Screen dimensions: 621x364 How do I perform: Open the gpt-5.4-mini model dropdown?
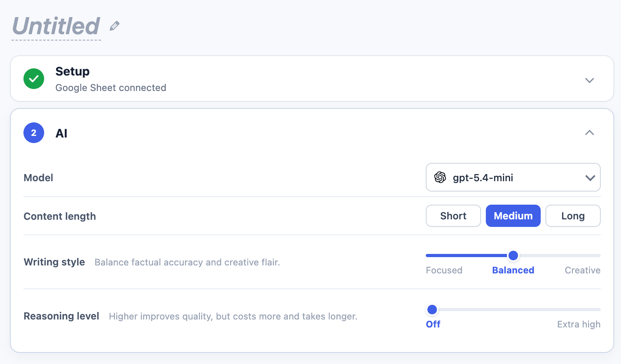coord(513,177)
